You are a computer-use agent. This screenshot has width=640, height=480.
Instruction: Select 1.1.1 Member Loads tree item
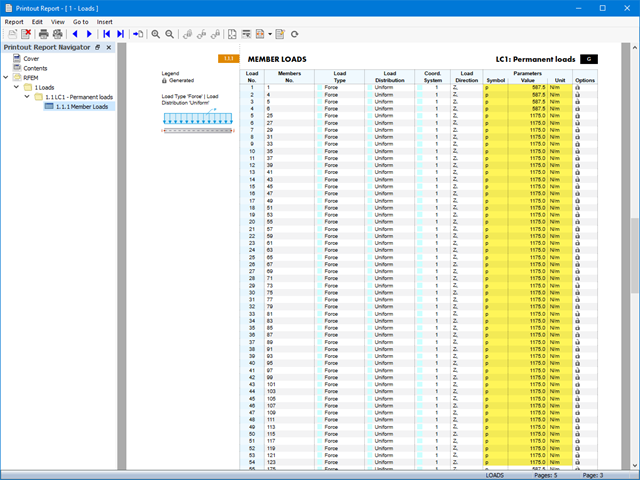(82, 106)
